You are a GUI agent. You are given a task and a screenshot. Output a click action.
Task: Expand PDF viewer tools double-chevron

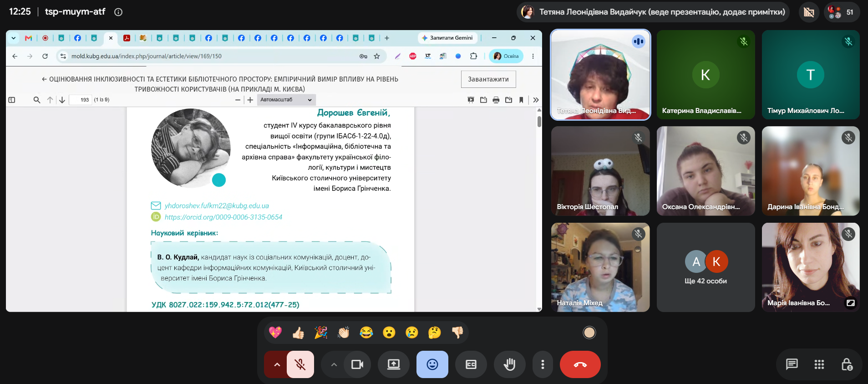pos(536,100)
